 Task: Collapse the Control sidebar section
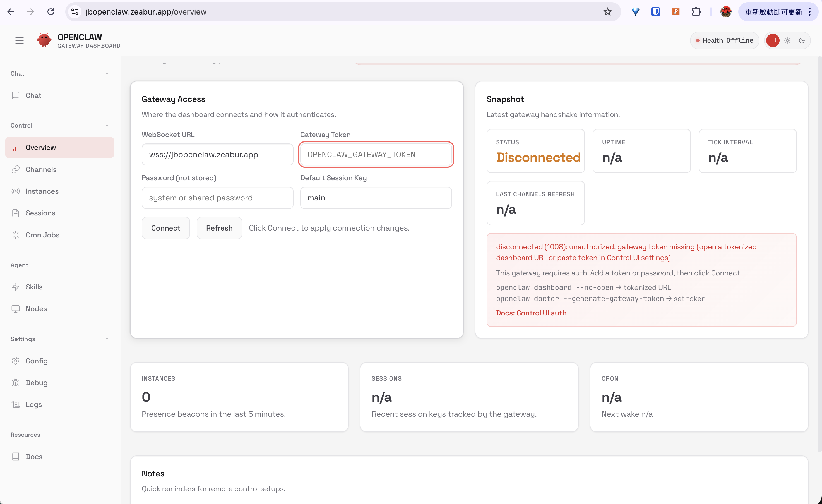click(107, 125)
